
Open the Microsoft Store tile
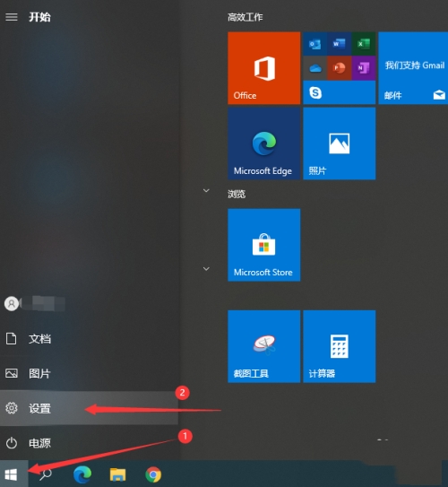(x=263, y=245)
